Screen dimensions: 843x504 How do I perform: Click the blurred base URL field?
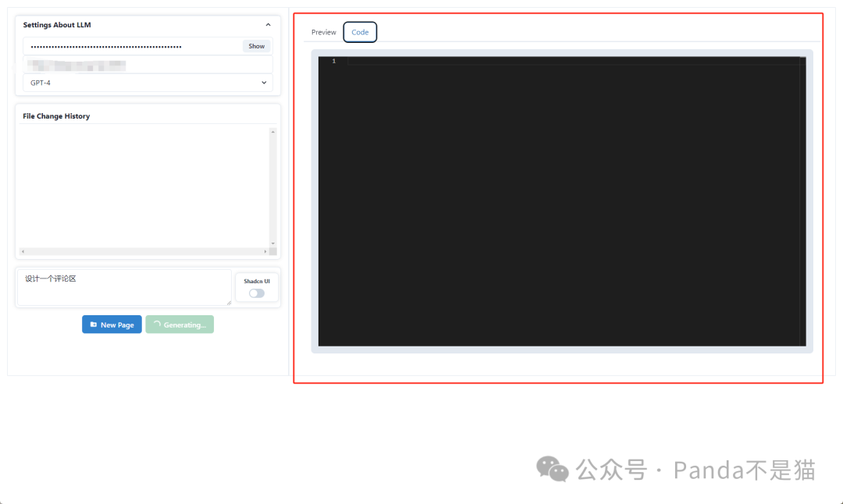148,65
